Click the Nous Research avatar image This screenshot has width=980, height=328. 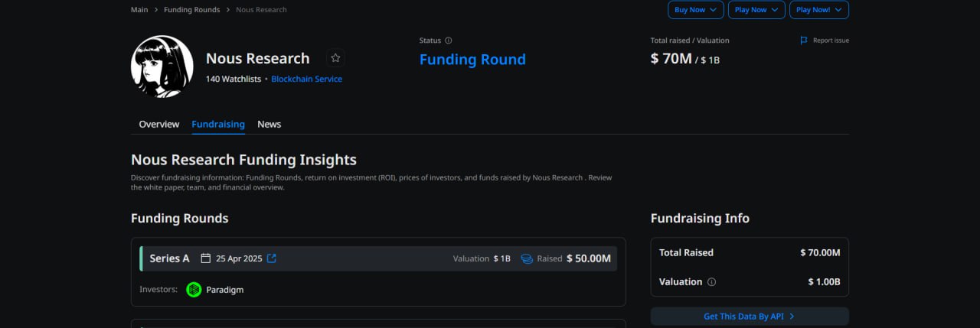(162, 67)
